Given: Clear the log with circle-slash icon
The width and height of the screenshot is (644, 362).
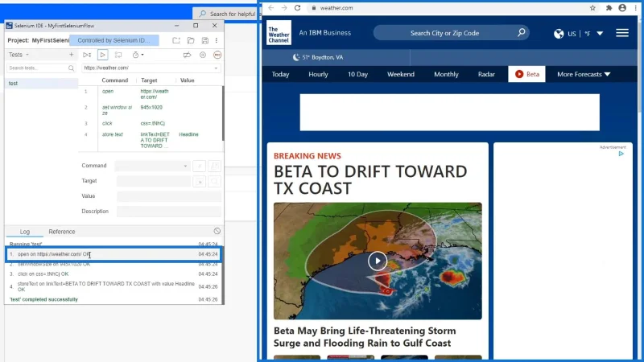Looking at the screenshot, I should tap(217, 231).
